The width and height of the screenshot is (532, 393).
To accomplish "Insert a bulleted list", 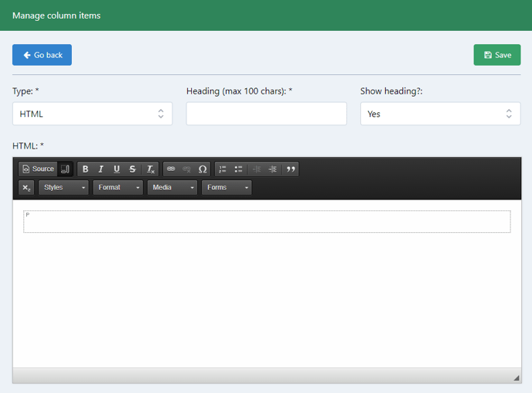I will [x=238, y=169].
